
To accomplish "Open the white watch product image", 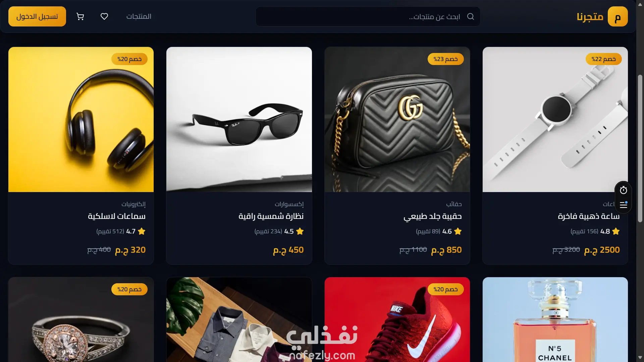I will (x=555, y=119).
